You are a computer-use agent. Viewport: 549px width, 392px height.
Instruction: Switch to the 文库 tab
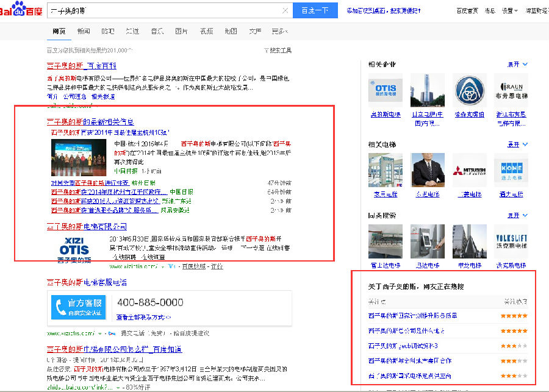coord(255,31)
